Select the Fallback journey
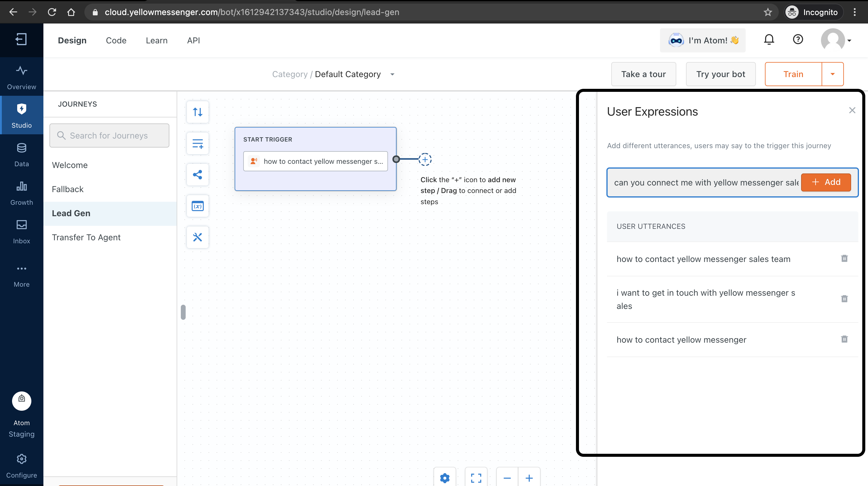 tap(110, 189)
